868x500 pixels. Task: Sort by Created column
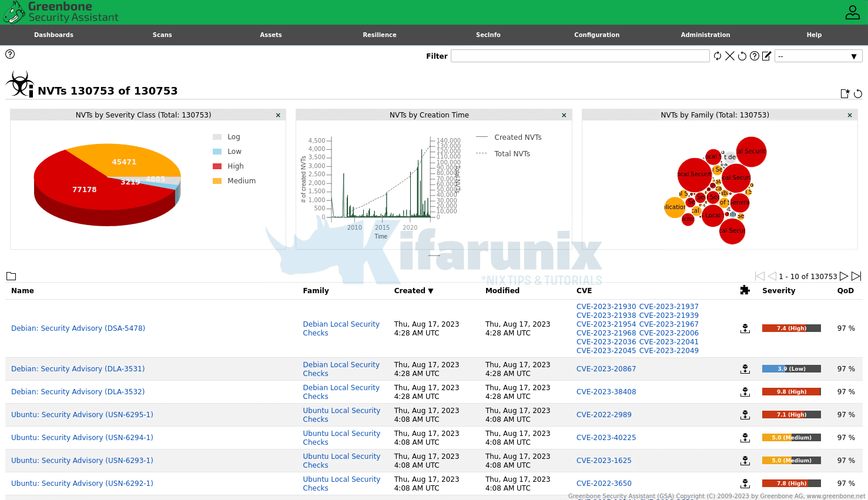414,291
